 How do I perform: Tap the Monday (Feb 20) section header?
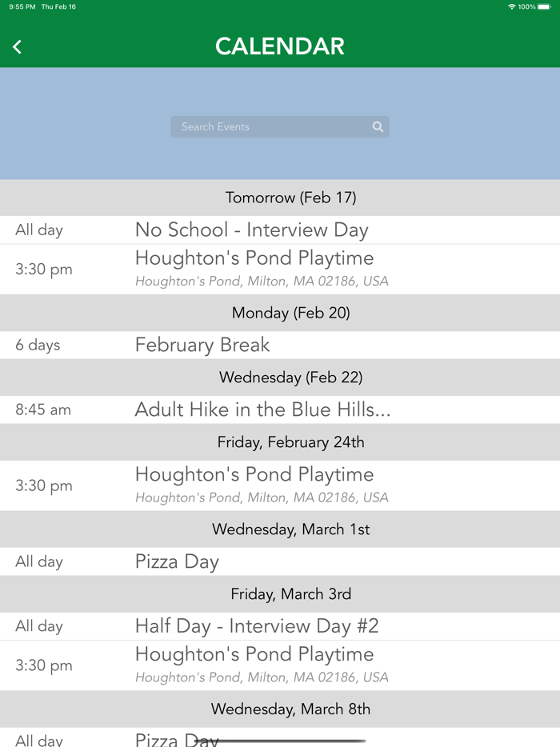[x=290, y=313]
